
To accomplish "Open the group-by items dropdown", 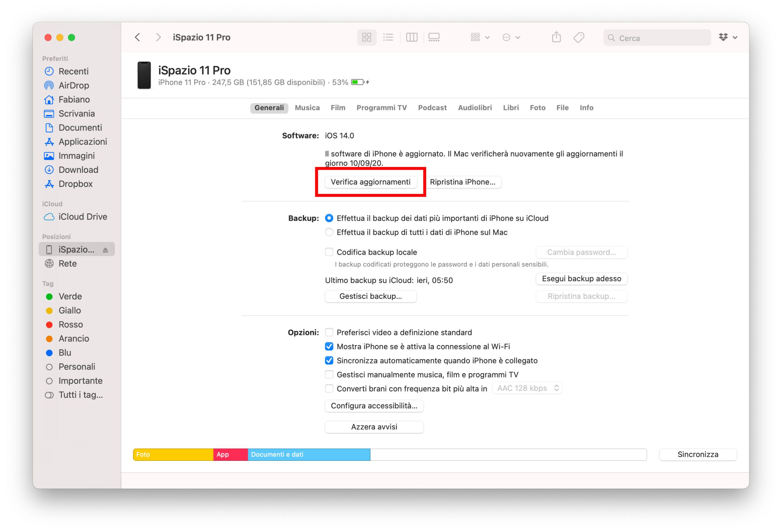I will [480, 37].
